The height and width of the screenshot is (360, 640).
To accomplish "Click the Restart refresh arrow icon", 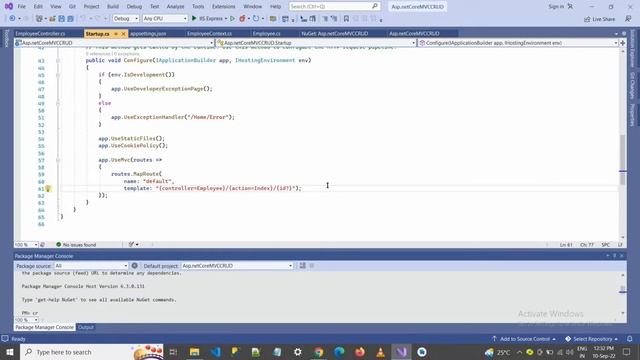I will 256,18.
